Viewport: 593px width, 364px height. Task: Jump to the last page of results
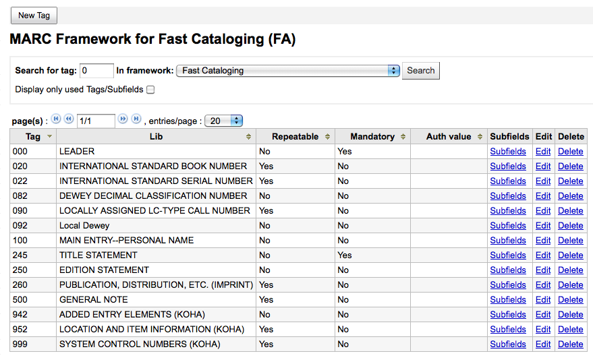pos(136,119)
